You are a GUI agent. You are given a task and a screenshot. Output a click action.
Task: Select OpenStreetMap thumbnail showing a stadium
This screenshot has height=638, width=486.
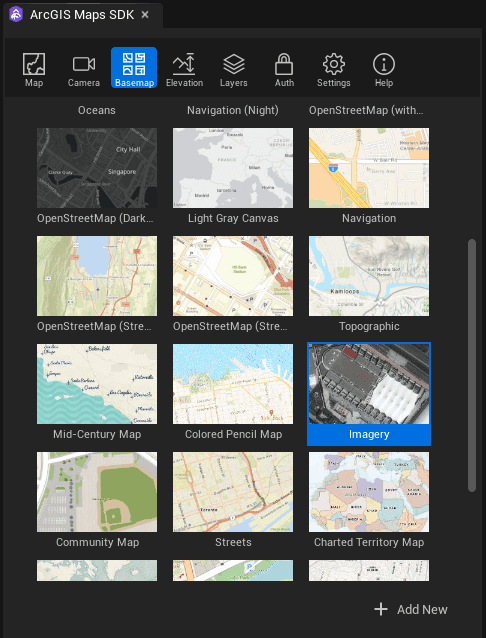coord(233,276)
